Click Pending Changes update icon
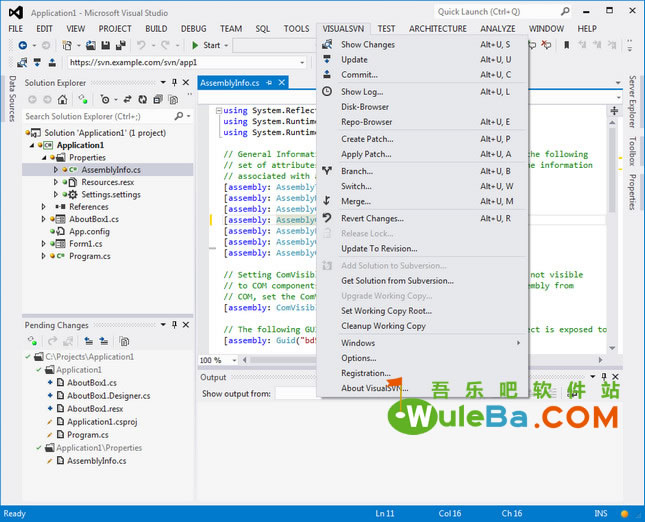The image size is (645, 522). (x=88, y=341)
